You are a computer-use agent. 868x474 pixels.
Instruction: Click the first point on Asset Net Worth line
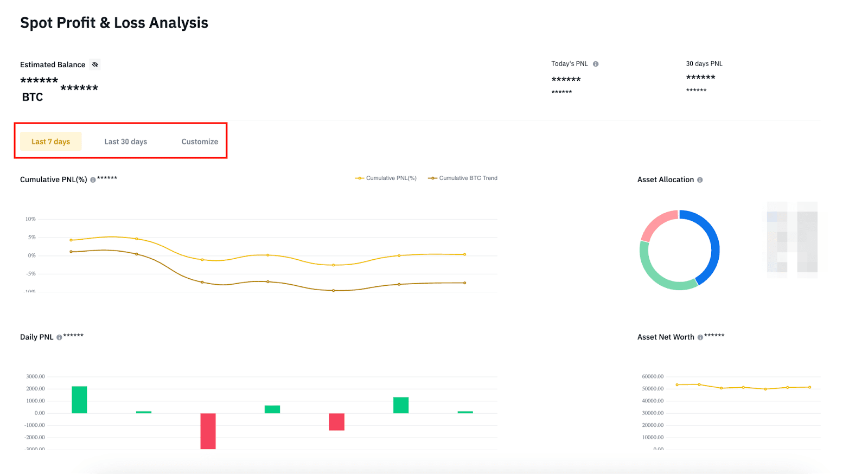[677, 385]
